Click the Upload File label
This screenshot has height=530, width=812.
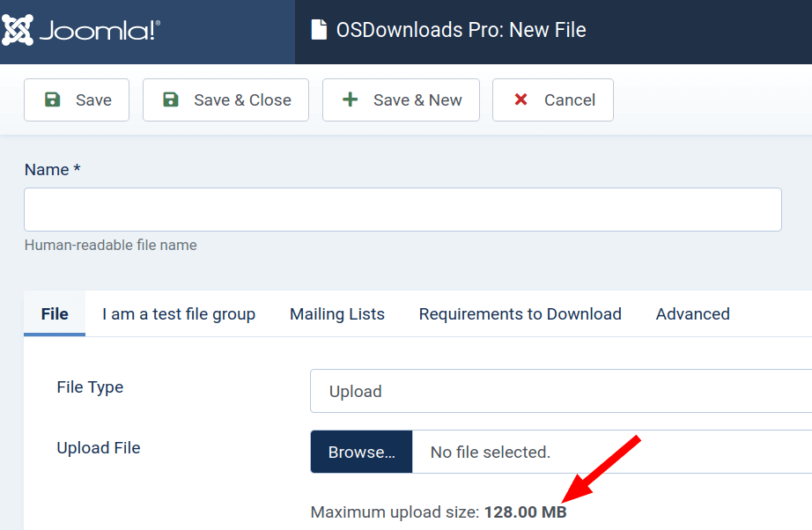[99, 448]
